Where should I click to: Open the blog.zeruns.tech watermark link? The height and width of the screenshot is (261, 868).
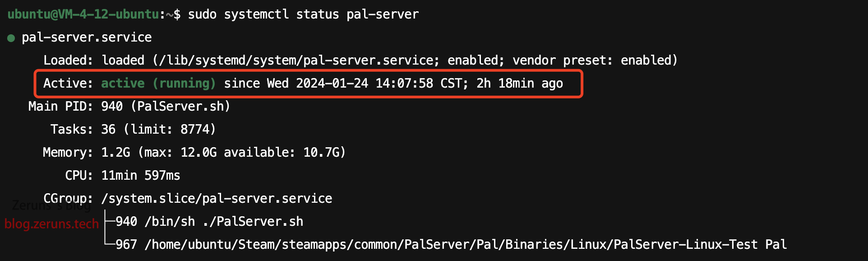click(x=51, y=224)
